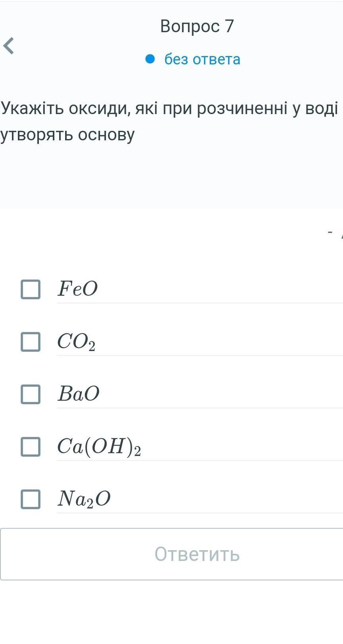
Task: Go back using the left chevron
Action: tap(9, 45)
